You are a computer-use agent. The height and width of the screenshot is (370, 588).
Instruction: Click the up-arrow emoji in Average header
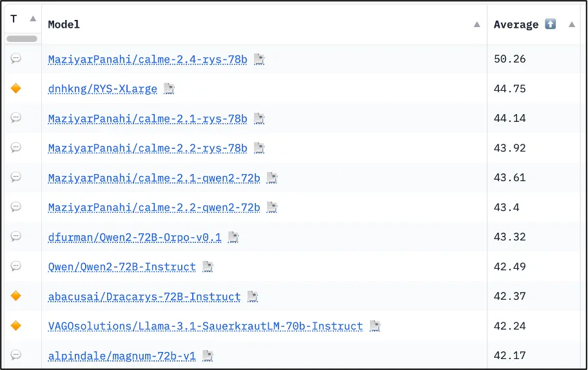[550, 24]
